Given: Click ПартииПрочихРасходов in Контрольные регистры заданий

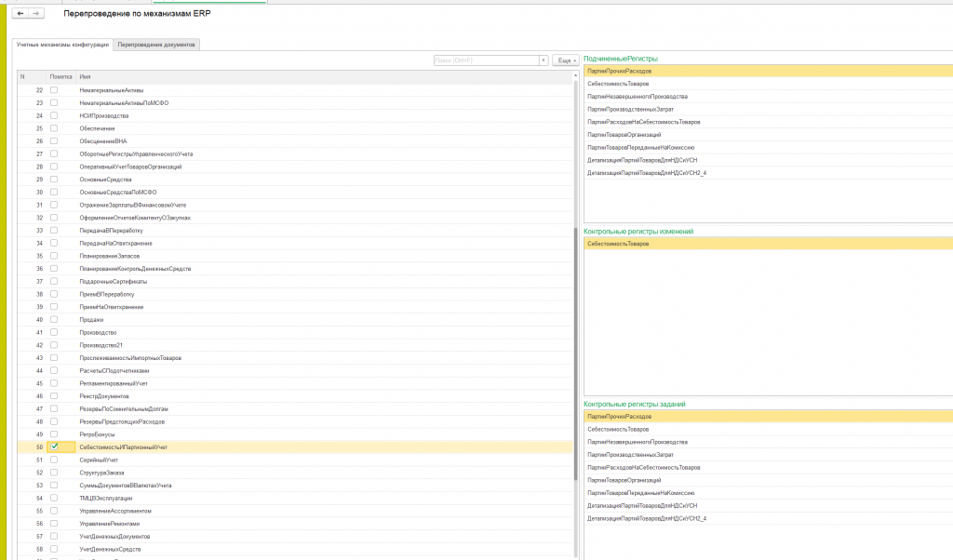Looking at the screenshot, I should (x=768, y=417).
